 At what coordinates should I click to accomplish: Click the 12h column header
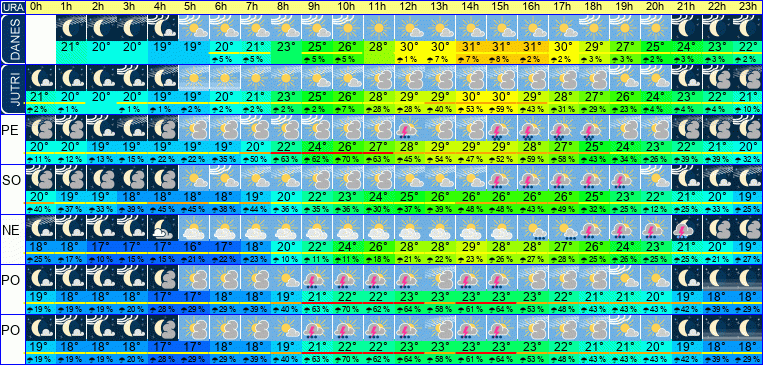410,7
